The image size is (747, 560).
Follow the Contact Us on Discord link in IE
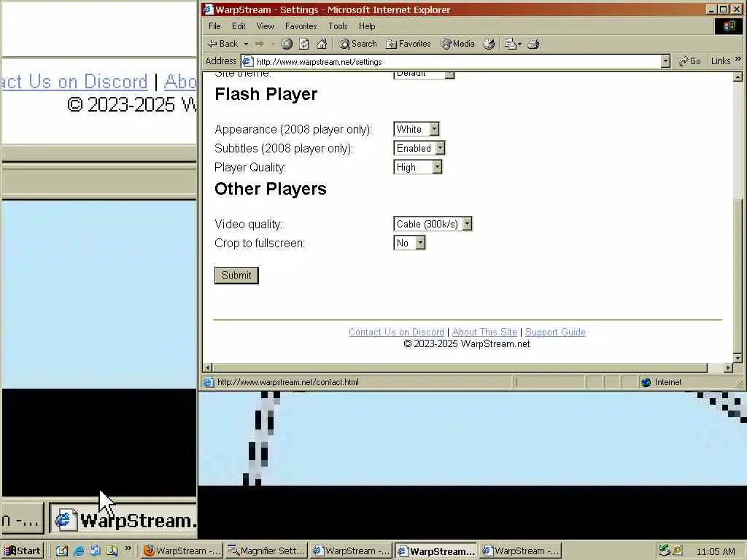coord(396,332)
